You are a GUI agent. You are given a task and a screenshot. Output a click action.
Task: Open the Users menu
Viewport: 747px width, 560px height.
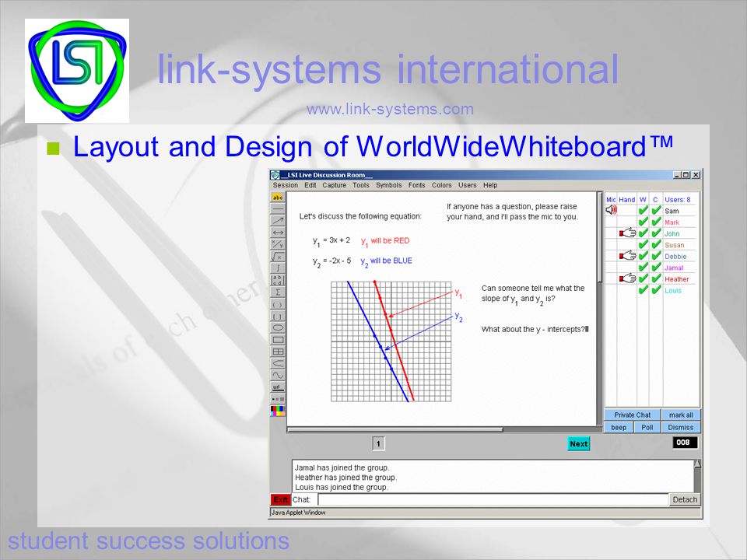point(468,185)
